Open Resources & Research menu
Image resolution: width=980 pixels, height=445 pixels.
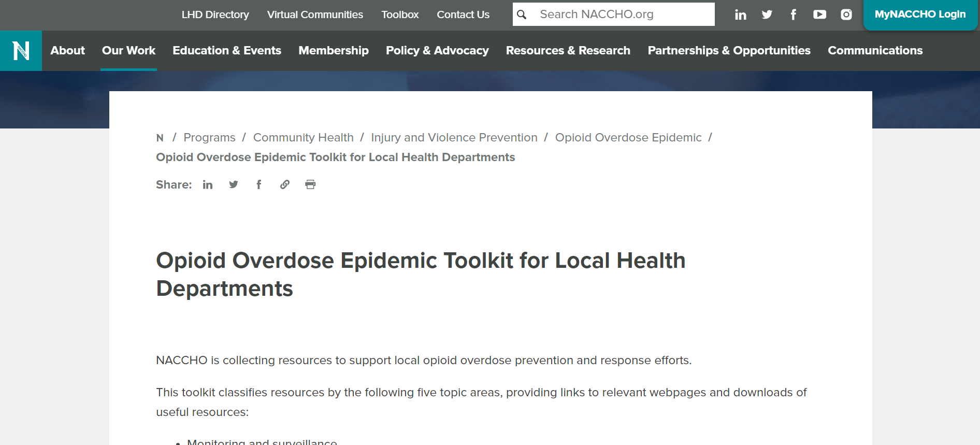click(568, 51)
